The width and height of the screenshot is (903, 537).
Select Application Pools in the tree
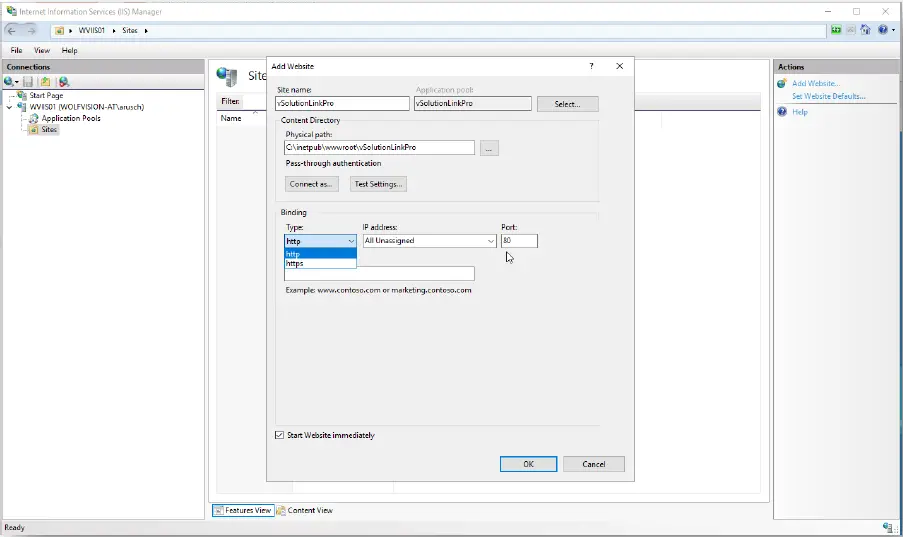70,118
